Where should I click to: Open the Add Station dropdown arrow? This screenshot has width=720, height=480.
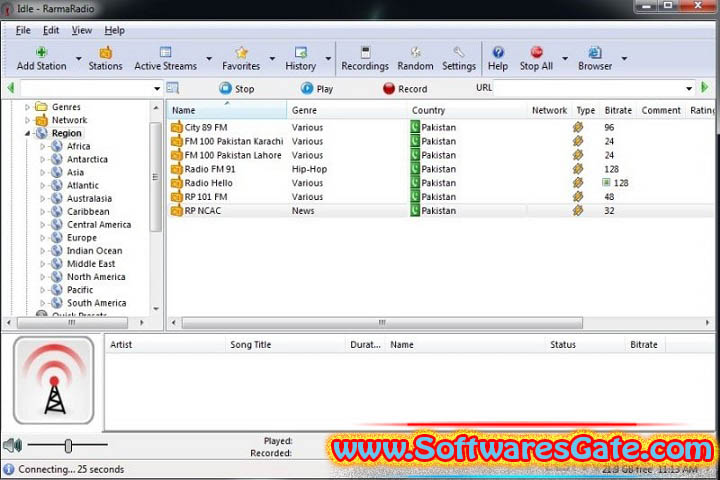[79, 58]
